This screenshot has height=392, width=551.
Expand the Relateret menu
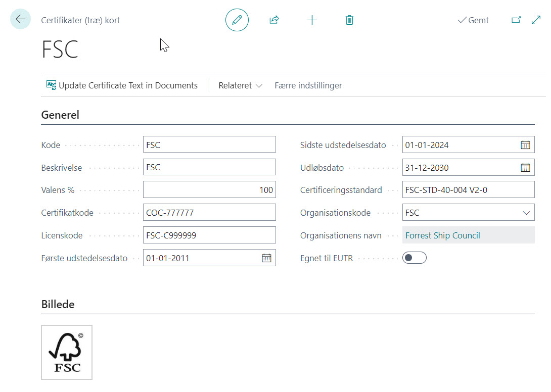click(240, 85)
